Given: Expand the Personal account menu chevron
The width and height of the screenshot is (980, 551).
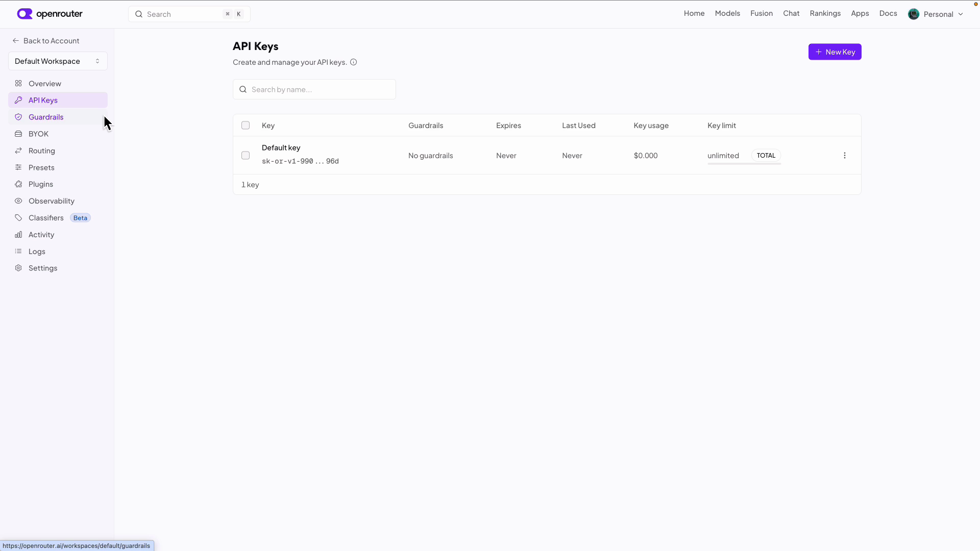Looking at the screenshot, I should pyautogui.click(x=961, y=14).
